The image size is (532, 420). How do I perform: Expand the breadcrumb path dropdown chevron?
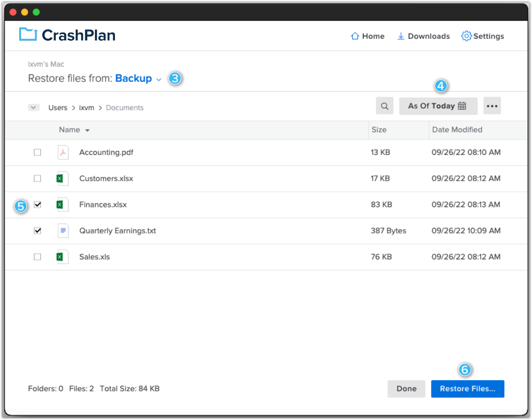(34, 107)
